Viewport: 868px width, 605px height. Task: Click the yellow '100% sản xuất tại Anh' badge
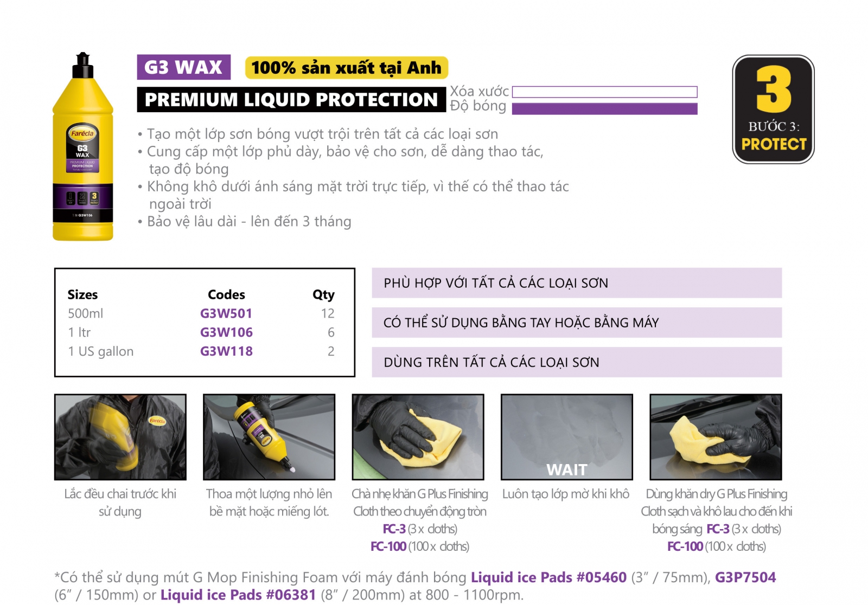(x=346, y=68)
